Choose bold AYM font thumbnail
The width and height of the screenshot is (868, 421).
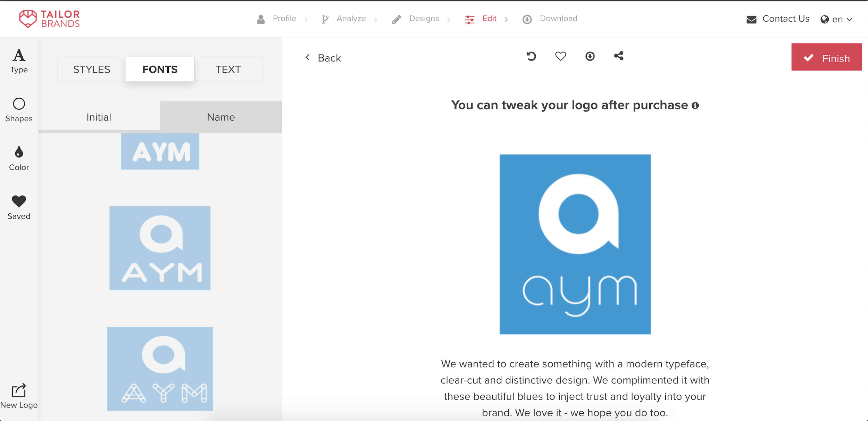click(160, 151)
